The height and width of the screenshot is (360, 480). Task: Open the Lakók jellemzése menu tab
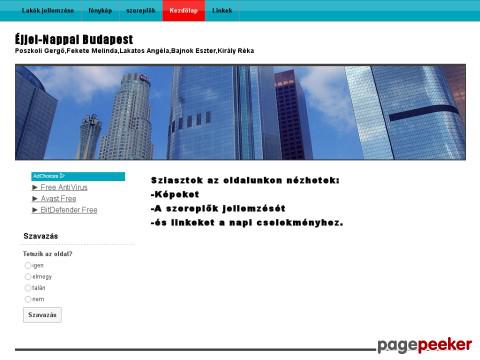click(x=48, y=11)
